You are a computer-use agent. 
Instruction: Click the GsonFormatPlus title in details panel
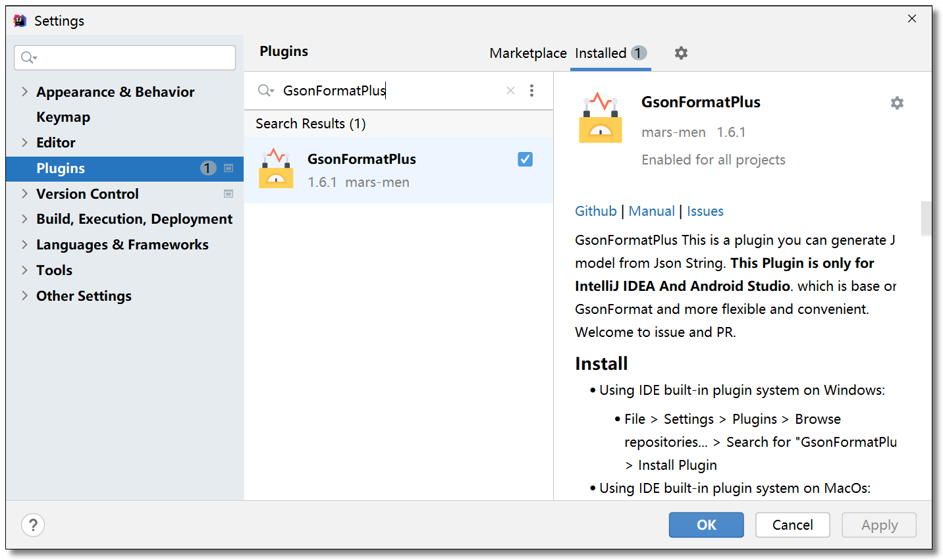click(x=701, y=102)
